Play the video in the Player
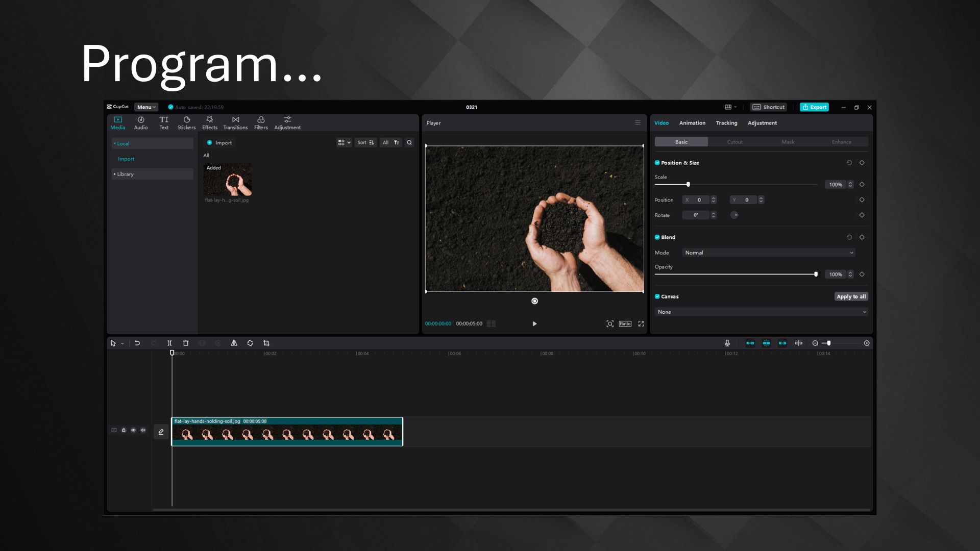The height and width of the screenshot is (551, 980). 534,324
